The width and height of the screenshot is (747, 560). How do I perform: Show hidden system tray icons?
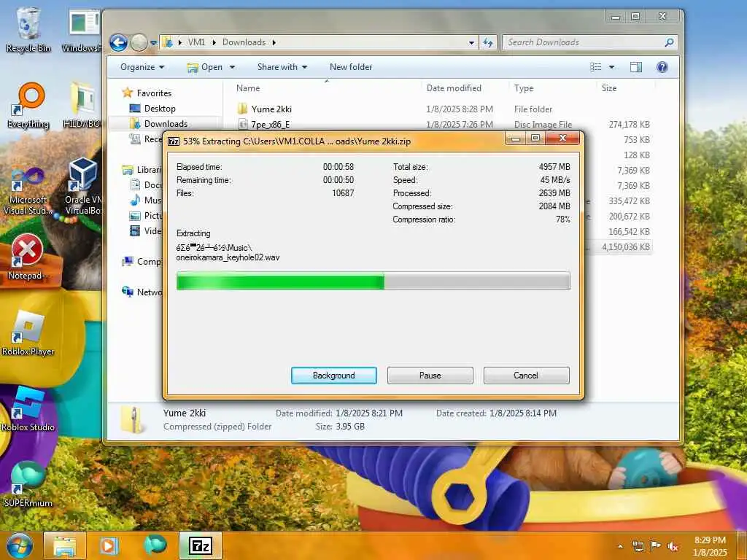click(x=620, y=546)
